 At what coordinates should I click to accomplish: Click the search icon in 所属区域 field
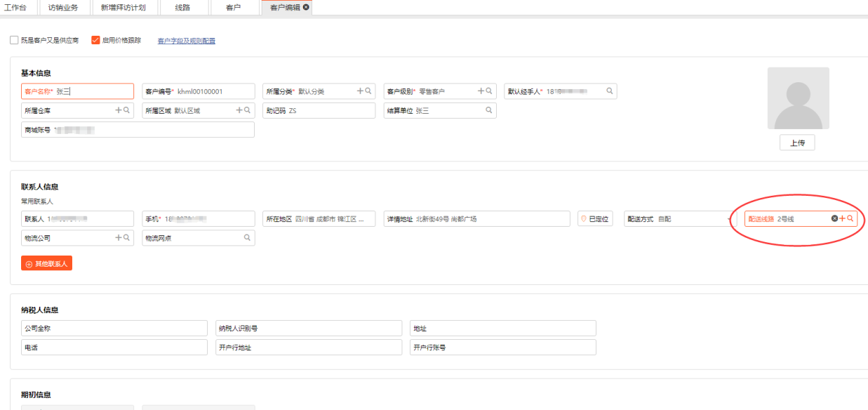click(247, 110)
